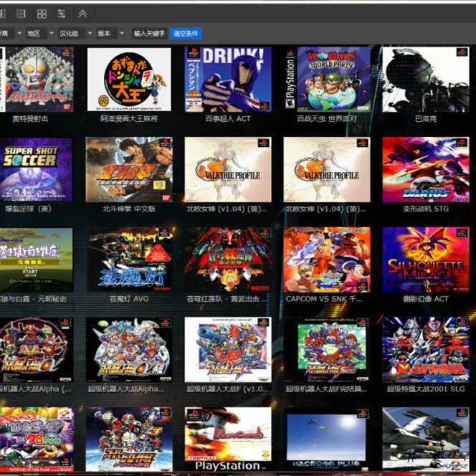Choose the 苍魔灯 AVG cover art
The image size is (476, 476).
point(129,260)
